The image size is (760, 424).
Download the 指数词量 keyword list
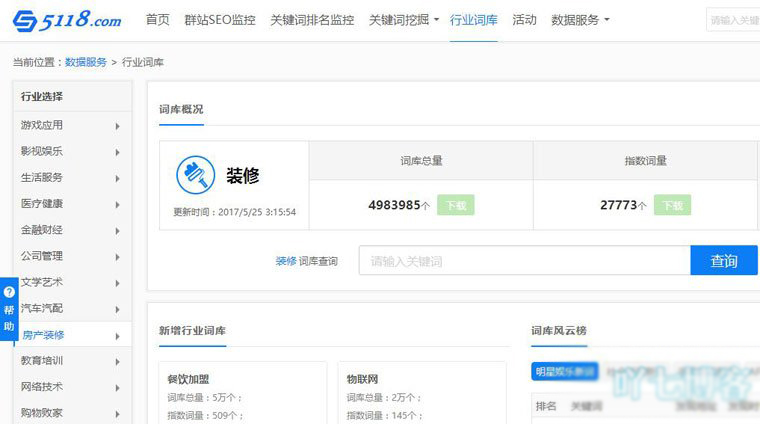pyautogui.click(x=672, y=205)
